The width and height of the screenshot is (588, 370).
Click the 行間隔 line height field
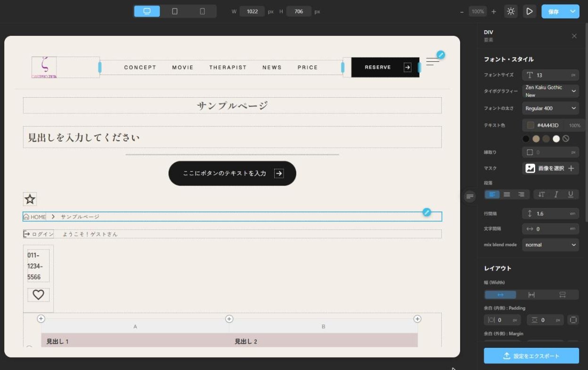(x=550, y=214)
